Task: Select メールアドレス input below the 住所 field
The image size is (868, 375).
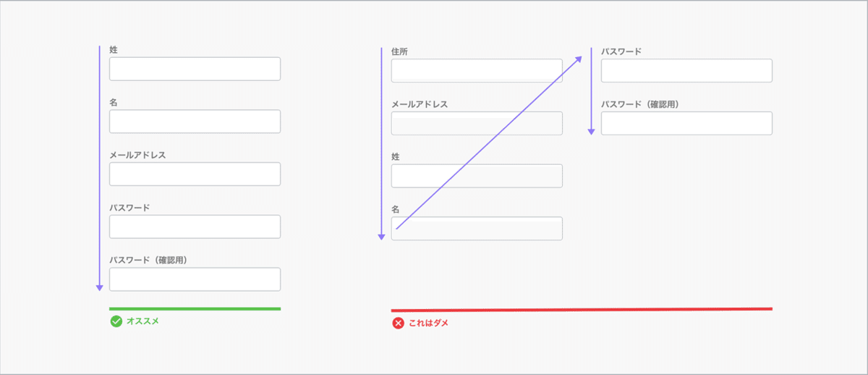Action: [477, 124]
